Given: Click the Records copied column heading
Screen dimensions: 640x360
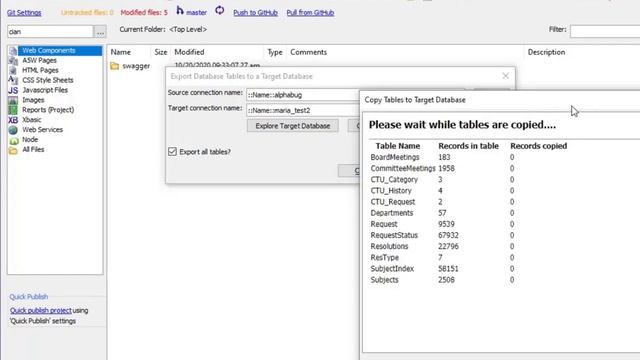Looking at the screenshot, I should (x=539, y=146).
